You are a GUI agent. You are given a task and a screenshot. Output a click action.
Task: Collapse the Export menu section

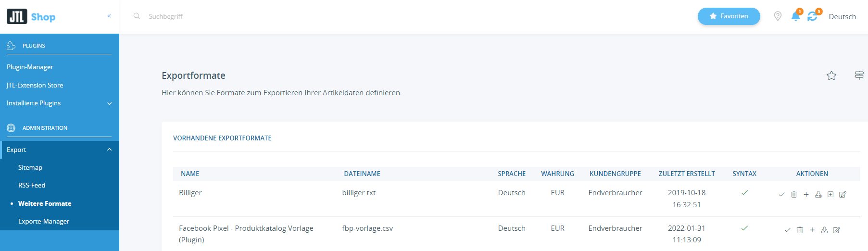(109, 150)
